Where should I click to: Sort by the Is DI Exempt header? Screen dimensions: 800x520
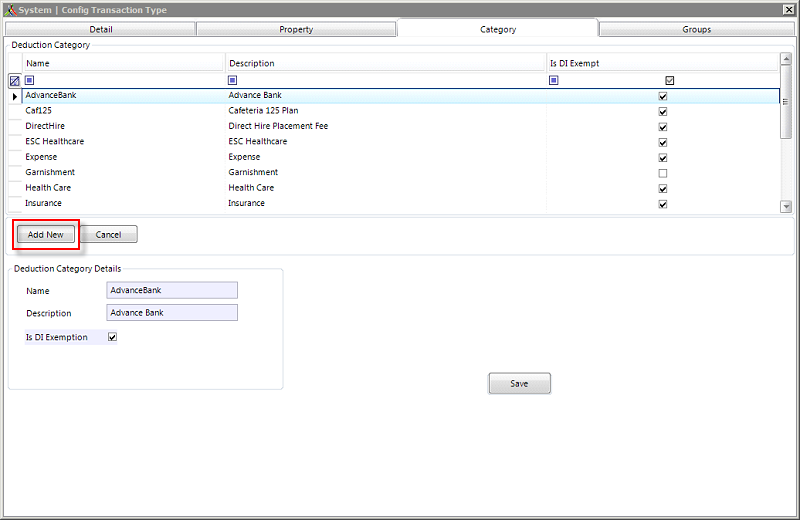[x=663, y=63]
